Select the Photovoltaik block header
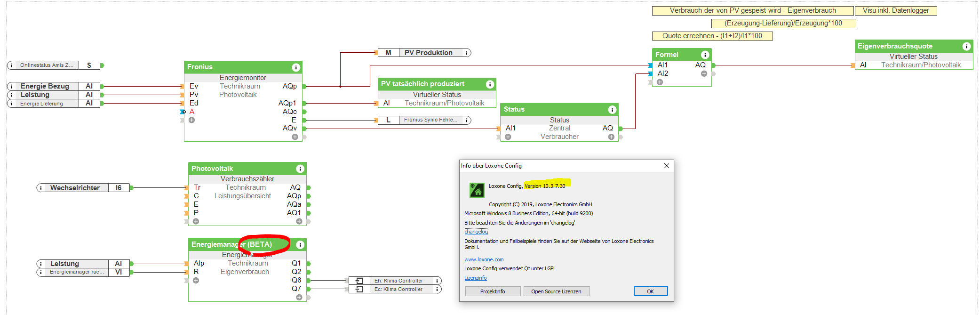The height and width of the screenshot is (315, 980). click(247, 169)
